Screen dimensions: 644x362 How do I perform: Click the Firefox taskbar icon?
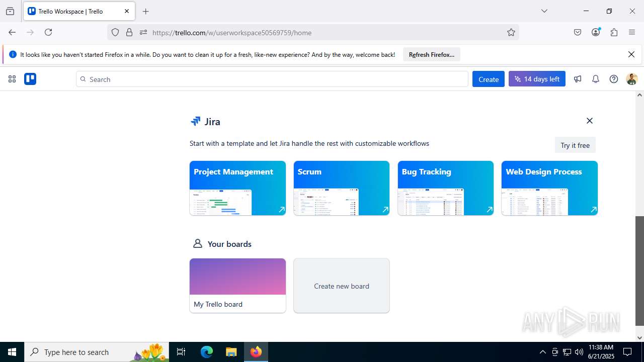coord(256,352)
